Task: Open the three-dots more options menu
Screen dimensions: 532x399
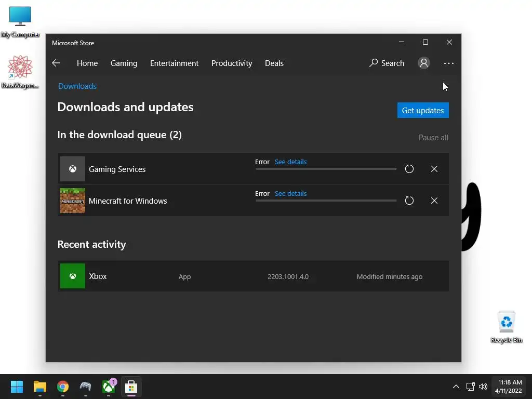Action: click(x=448, y=63)
